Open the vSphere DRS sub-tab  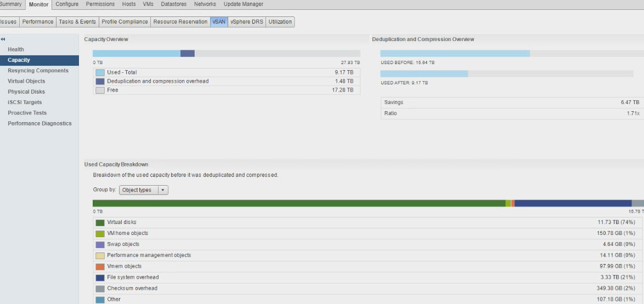coord(246,22)
